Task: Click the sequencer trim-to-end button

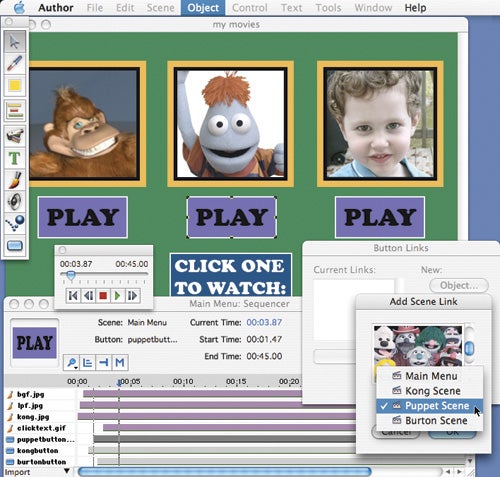Action: click(104, 362)
